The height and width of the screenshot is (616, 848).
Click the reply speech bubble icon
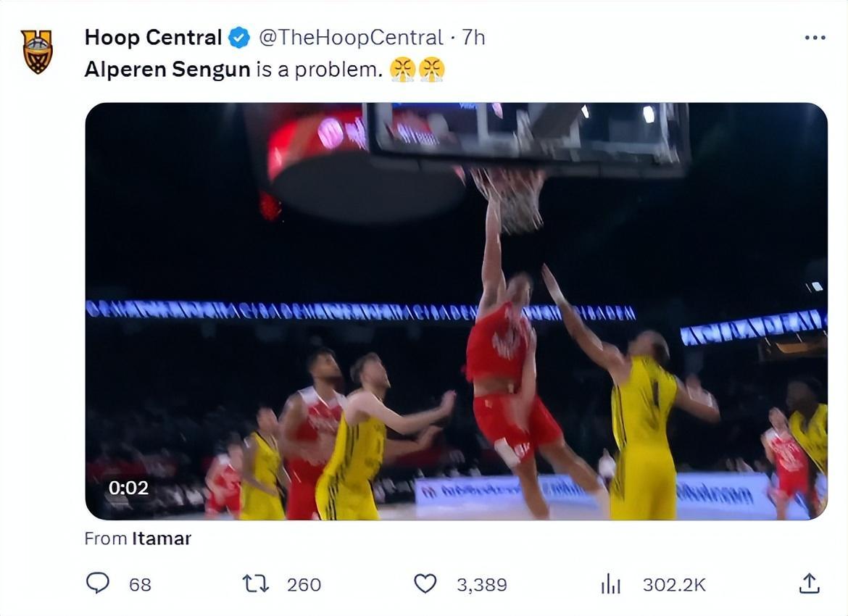[98, 583]
